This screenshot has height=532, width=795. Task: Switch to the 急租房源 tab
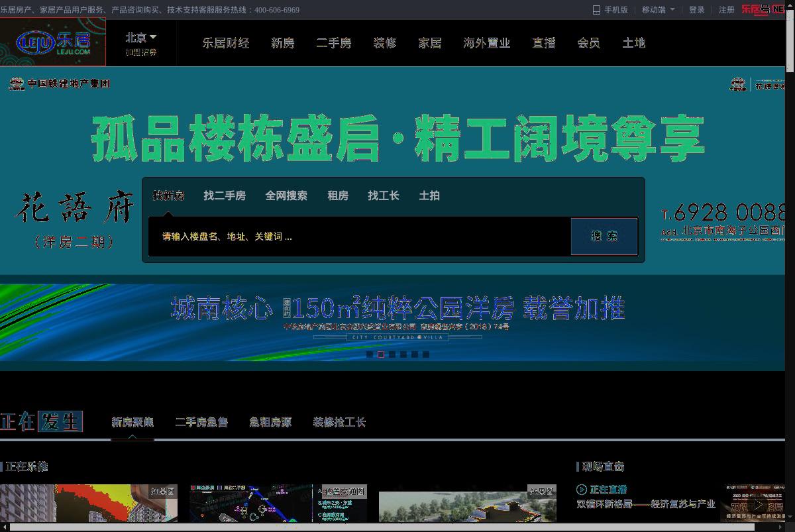[x=270, y=422]
